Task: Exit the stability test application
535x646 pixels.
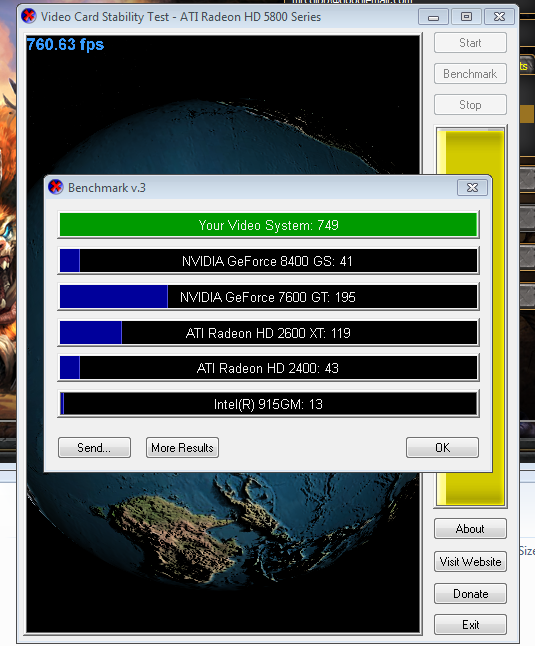Action: point(470,625)
